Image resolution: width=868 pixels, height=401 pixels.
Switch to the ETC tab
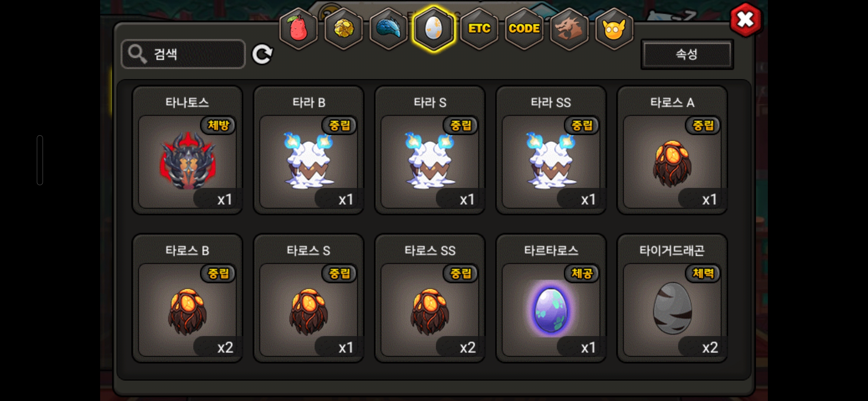pos(479,29)
